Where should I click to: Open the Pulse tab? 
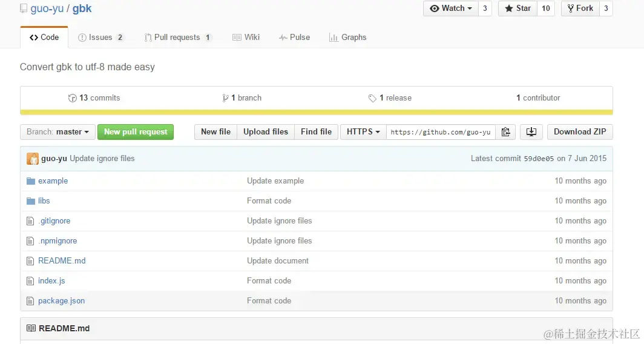pos(294,38)
